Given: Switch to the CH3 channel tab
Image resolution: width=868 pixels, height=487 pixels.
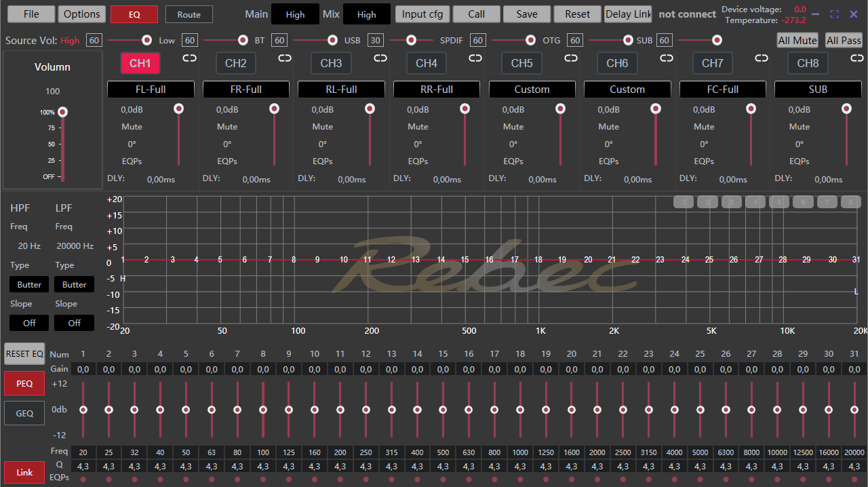Looking at the screenshot, I should click(x=331, y=62).
